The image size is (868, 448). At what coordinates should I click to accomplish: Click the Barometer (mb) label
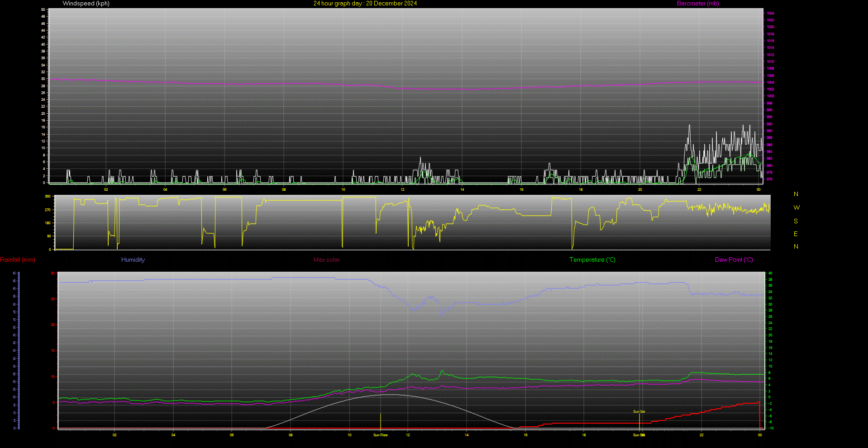point(698,4)
